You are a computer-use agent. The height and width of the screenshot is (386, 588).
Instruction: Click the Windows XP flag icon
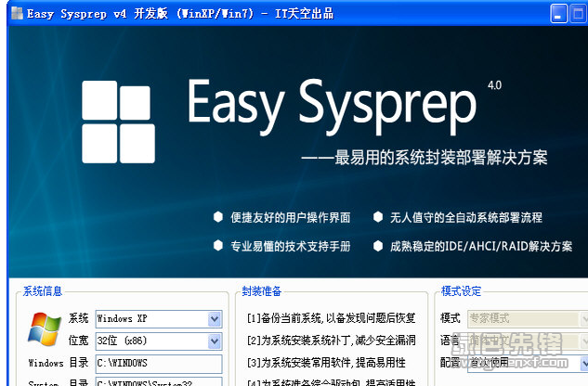coord(44,330)
